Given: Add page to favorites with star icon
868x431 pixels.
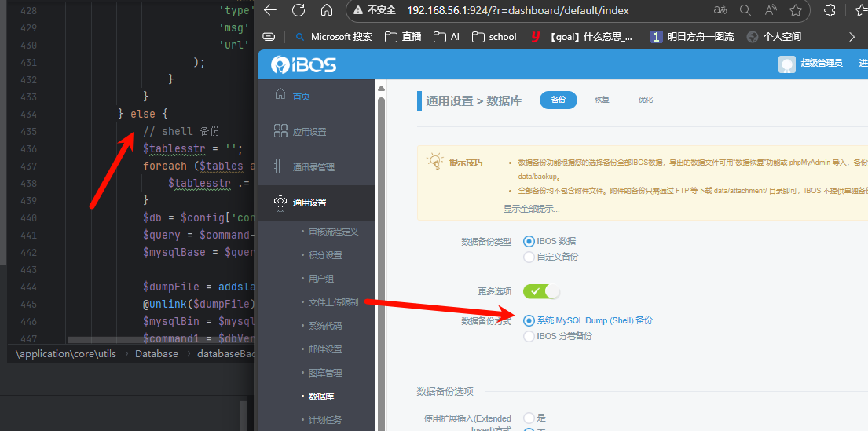Looking at the screenshot, I should 796,10.
